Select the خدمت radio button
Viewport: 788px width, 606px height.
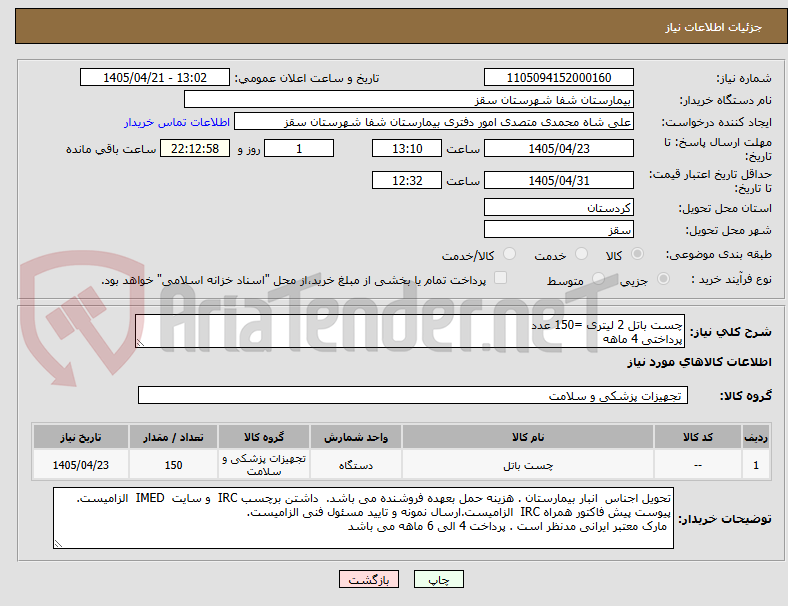coord(581,254)
